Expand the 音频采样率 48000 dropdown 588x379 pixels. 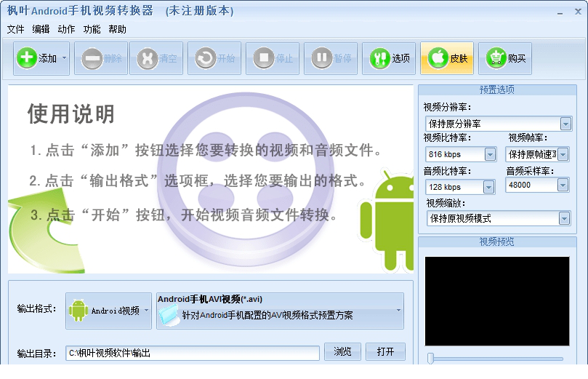(x=563, y=185)
